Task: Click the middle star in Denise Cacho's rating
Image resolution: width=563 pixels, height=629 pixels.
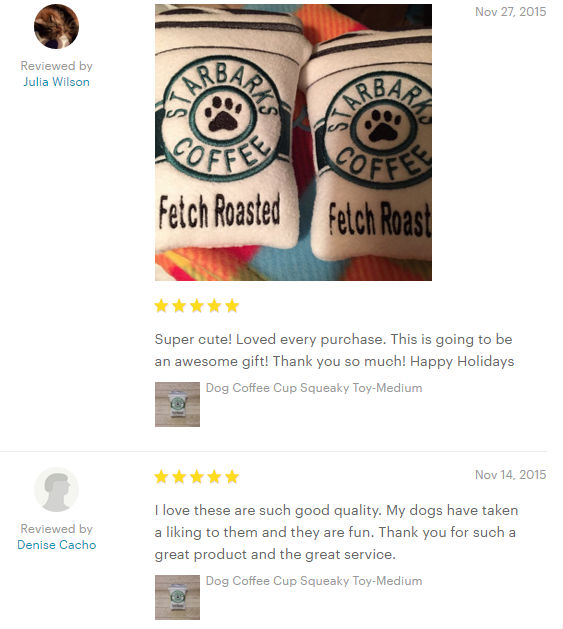Action: pyautogui.click(x=197, y=477)
